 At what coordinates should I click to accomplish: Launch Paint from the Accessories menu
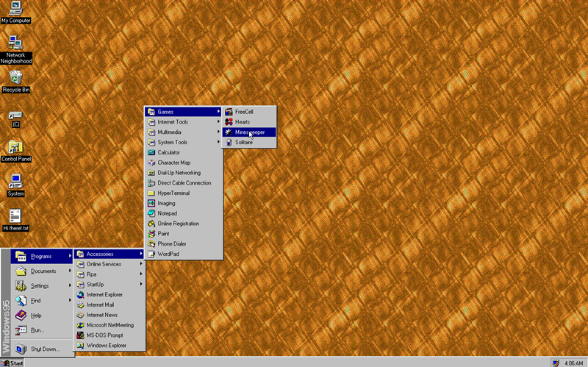pos(163,233)
